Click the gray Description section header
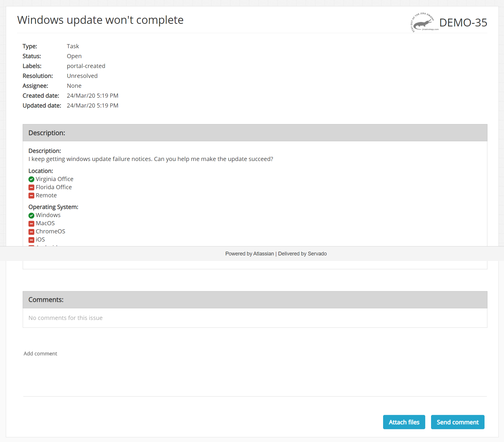 pyautogui.click(x=255, y=133)
